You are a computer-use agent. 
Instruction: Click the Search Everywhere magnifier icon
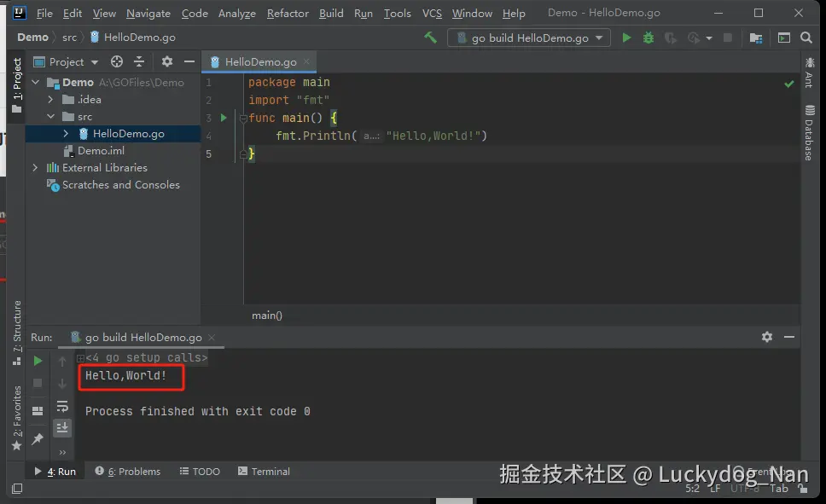tap(806, 38)
